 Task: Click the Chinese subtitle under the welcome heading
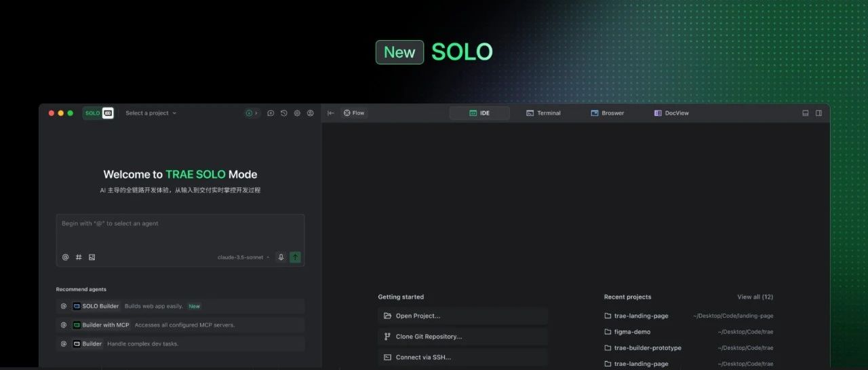(180, 191)
